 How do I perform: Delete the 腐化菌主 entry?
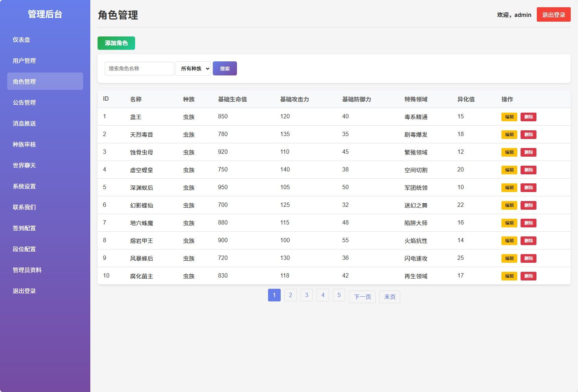click(529, 276)
